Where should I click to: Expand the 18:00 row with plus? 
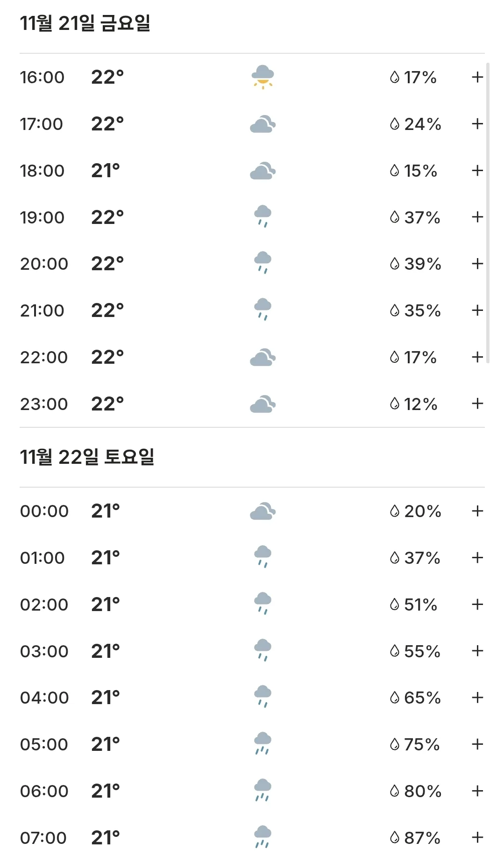point(477,171)
